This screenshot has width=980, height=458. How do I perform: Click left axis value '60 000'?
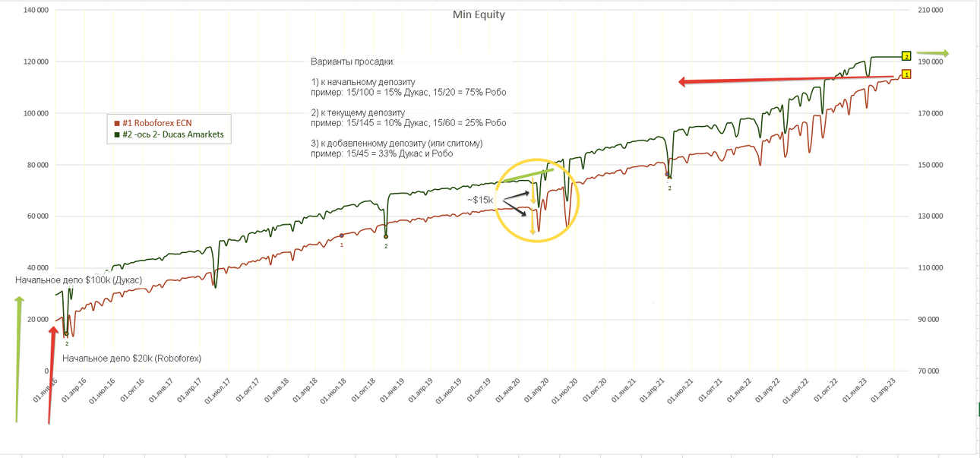[x=38, y=216]
